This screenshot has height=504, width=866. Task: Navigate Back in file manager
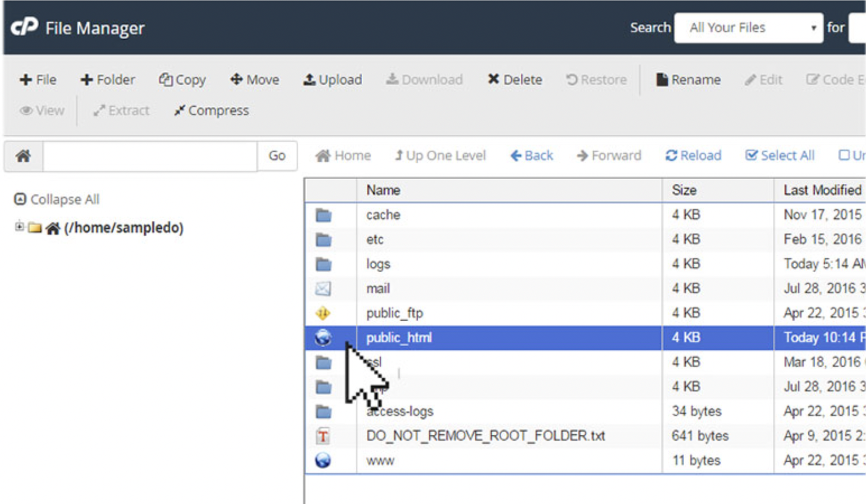(532, 156)
